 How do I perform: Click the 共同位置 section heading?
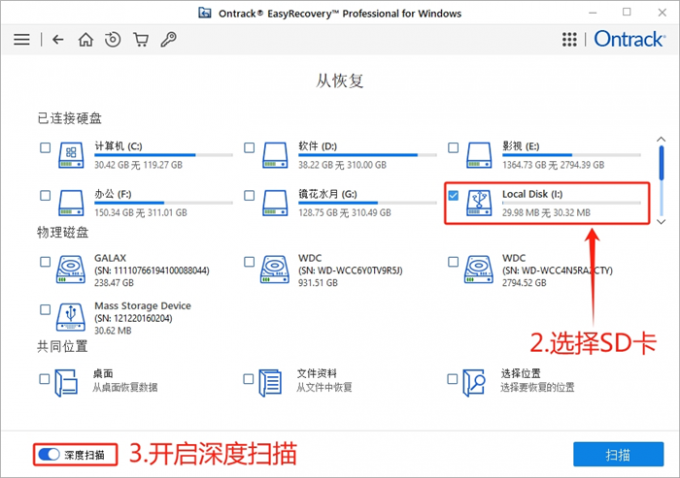[x=62, y=347]
